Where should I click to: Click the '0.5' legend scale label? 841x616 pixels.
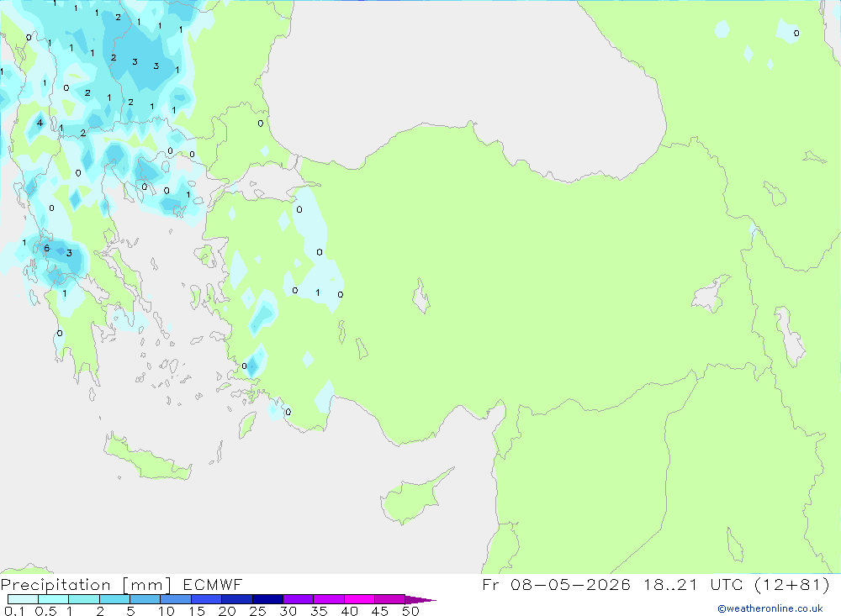click(45, 611)
